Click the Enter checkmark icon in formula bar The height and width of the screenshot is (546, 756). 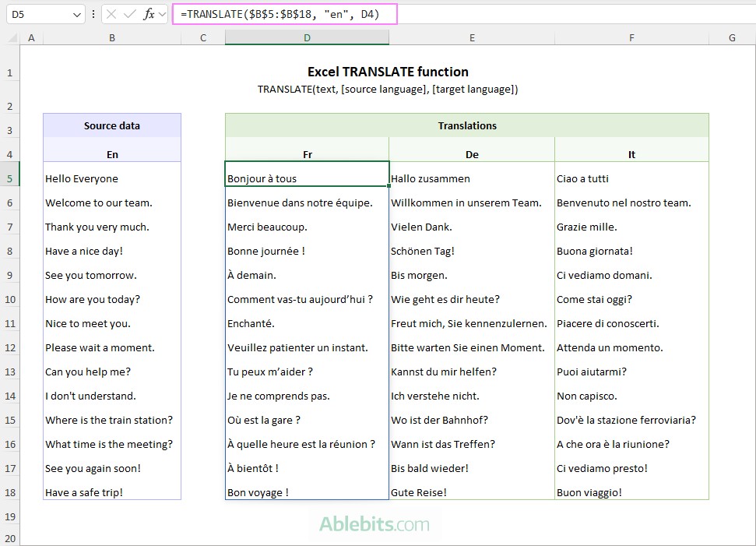[x=129, y=15]
